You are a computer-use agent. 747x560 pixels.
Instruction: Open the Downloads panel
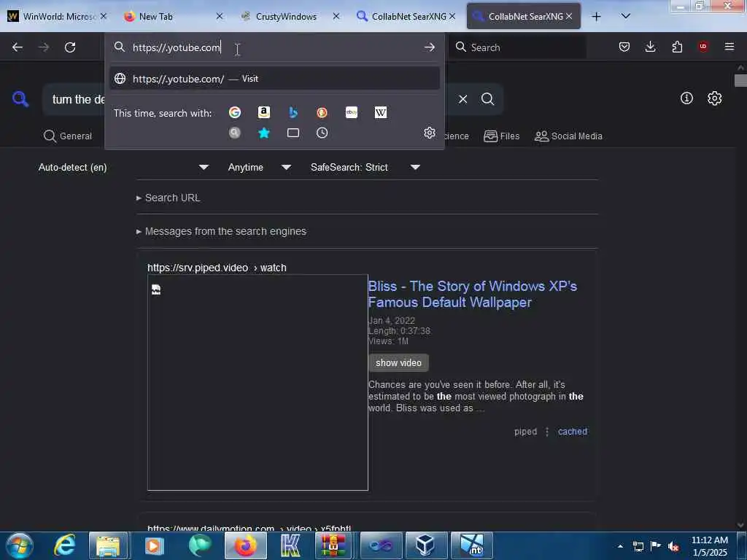650,47
